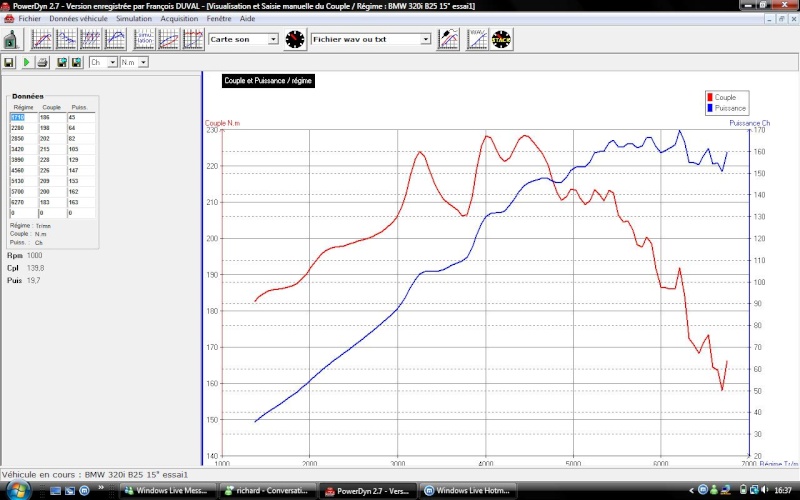Open the Simulation menu
This screenshot has width=800, height=500.
coord(134,19)
